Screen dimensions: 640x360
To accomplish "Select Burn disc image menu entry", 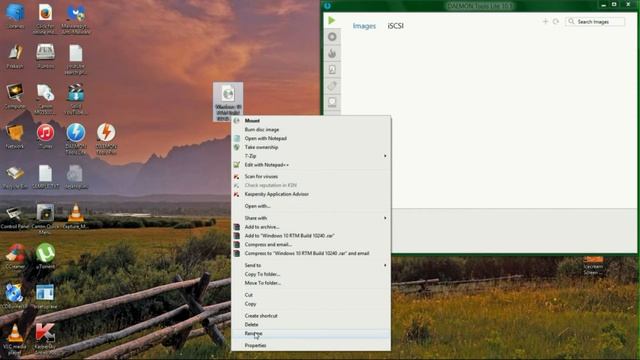I will click(311, 129).
